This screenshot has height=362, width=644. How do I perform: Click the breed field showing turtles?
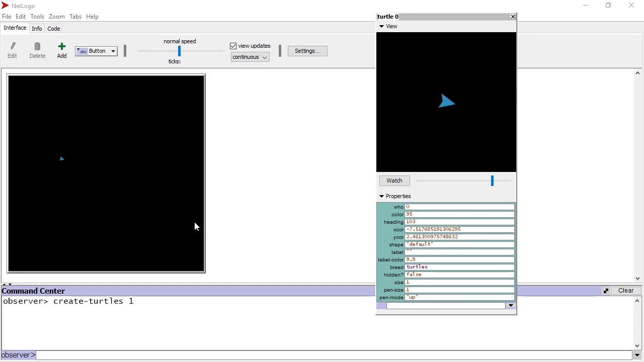tap(460, 267)
